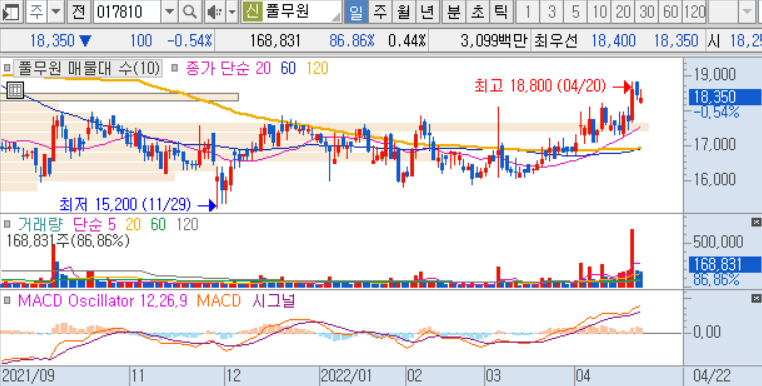Screen dimensions: 762x386
Task: Expand the custom interval dropdown at toolbar end
Action: click(747, 12)
